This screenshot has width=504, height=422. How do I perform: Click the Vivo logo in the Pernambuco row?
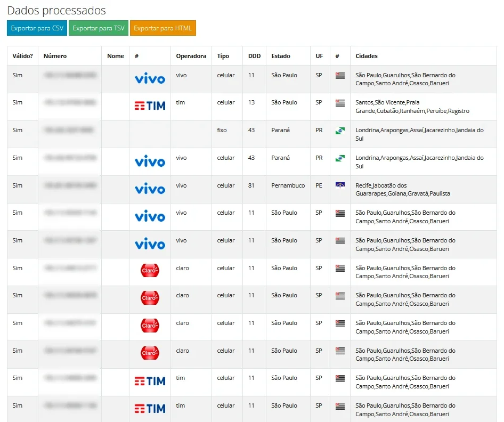[150, 189]
